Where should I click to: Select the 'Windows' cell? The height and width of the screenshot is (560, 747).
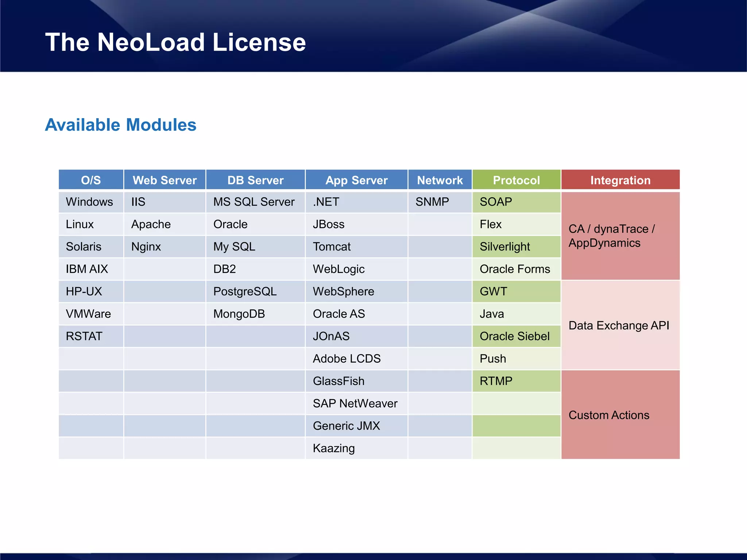(x=91, y=202)
